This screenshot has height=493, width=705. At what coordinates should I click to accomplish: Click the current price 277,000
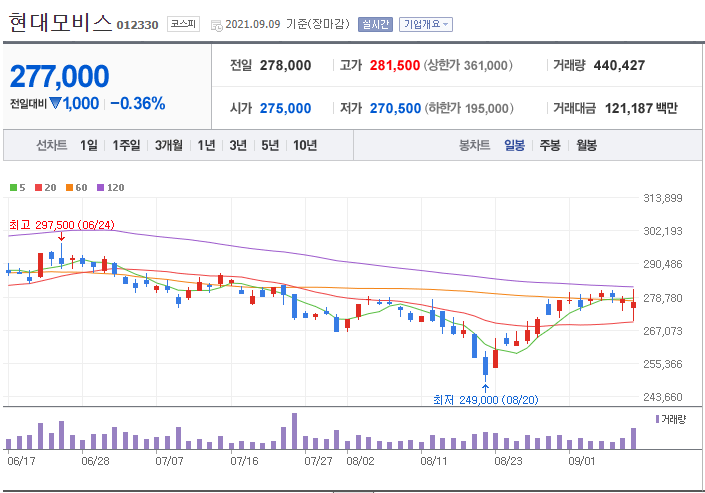point(59,76)
